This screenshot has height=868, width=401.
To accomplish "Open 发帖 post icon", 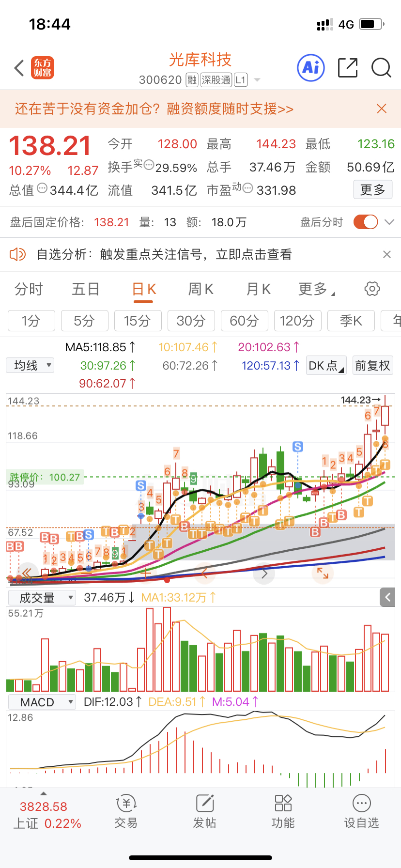I will click(204, 812).
